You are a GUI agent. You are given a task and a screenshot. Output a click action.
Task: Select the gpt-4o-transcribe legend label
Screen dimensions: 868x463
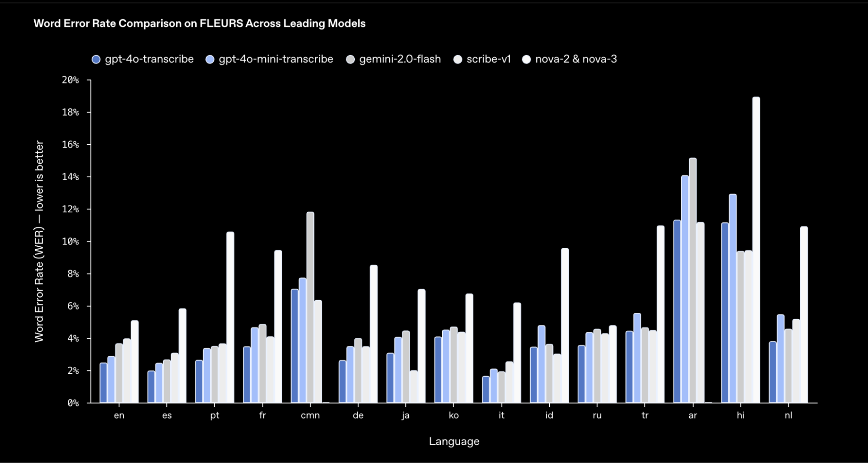pos(149,59)
